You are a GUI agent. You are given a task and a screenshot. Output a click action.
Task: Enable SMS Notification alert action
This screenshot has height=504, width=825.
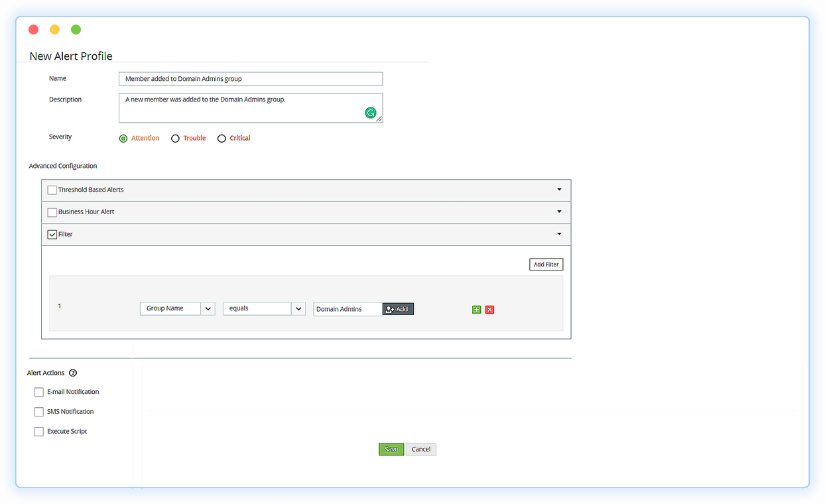[39, 412]
